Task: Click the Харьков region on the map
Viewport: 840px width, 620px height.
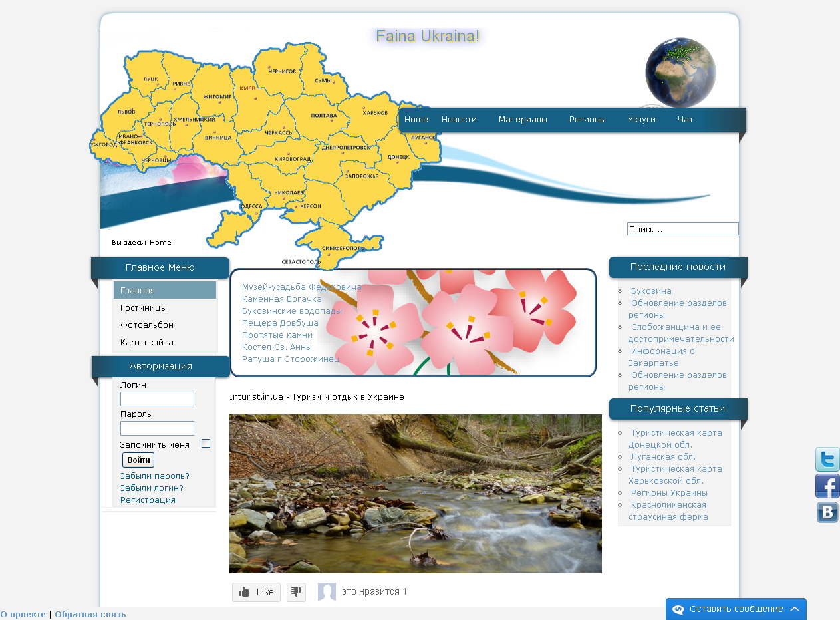Action: point(375,113)
